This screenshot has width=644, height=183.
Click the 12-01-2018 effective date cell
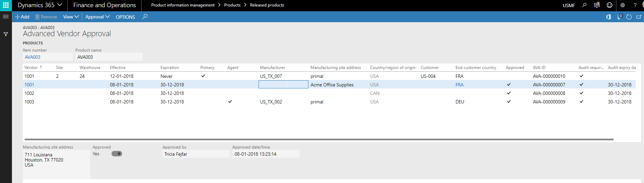pyautogui.click(x=121, y=76)
